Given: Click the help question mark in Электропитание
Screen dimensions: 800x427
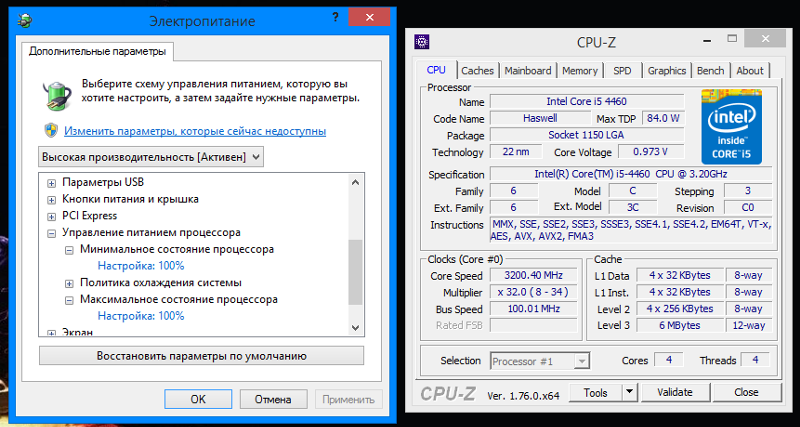Looking at the screenshot, I should (x=335, y=18).
